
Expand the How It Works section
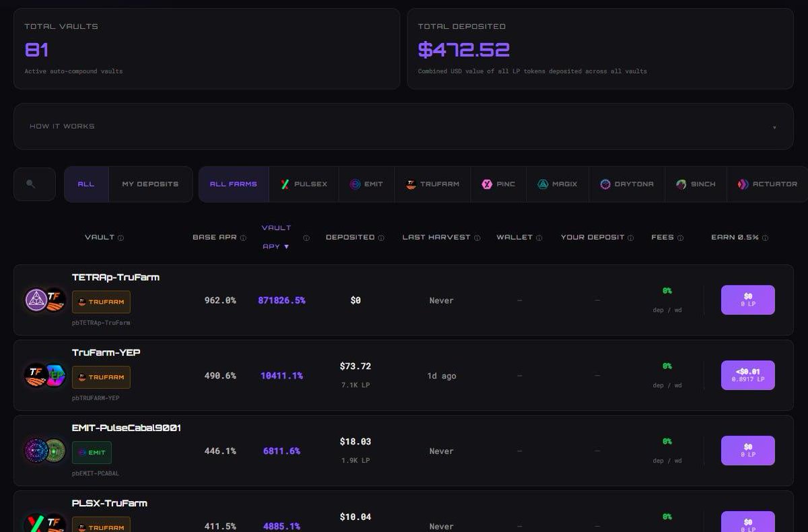[x=403, y=127]
